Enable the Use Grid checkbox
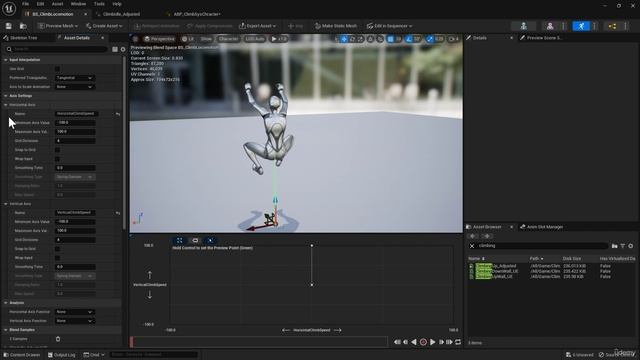The width and height of the screenshot is (640, 360). tap(57, 69)
